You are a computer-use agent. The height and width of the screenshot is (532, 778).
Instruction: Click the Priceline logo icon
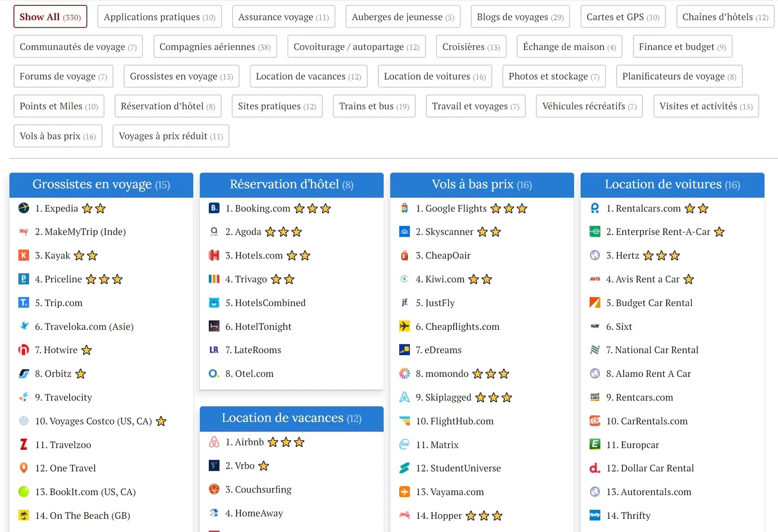24,279
